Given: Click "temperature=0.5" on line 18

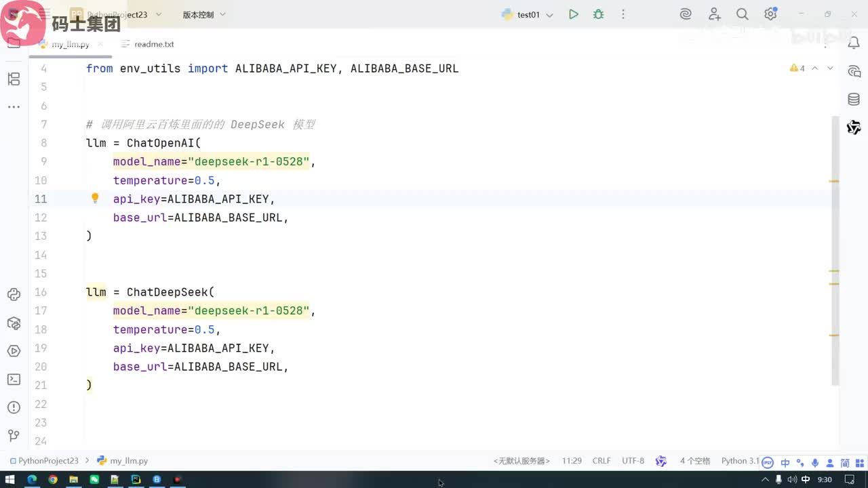Looking at the screenshot, I should point(163,329).
